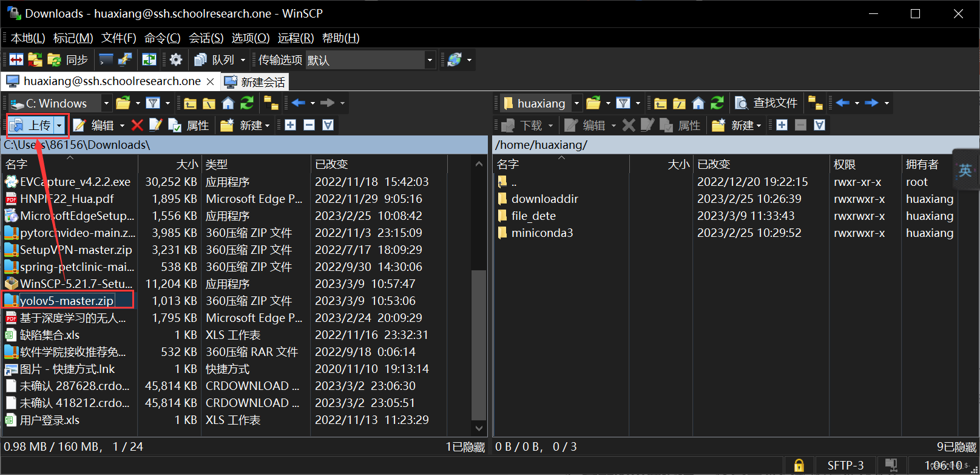Open Preferences gear icon

176,60
